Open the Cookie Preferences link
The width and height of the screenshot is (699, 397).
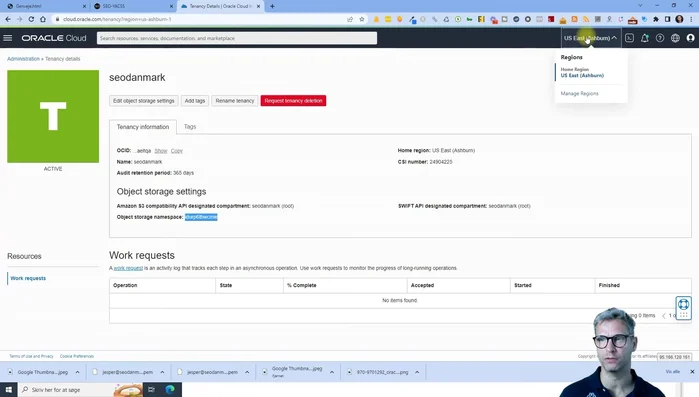point(77,356)
